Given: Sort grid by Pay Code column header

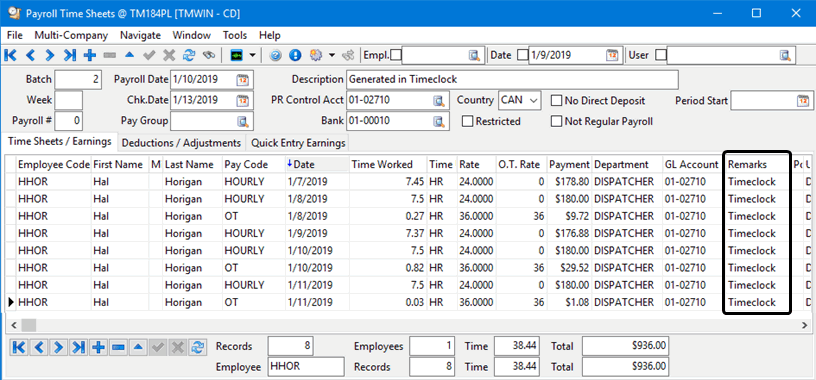Looking at the screenshot, I should point(254,164).
